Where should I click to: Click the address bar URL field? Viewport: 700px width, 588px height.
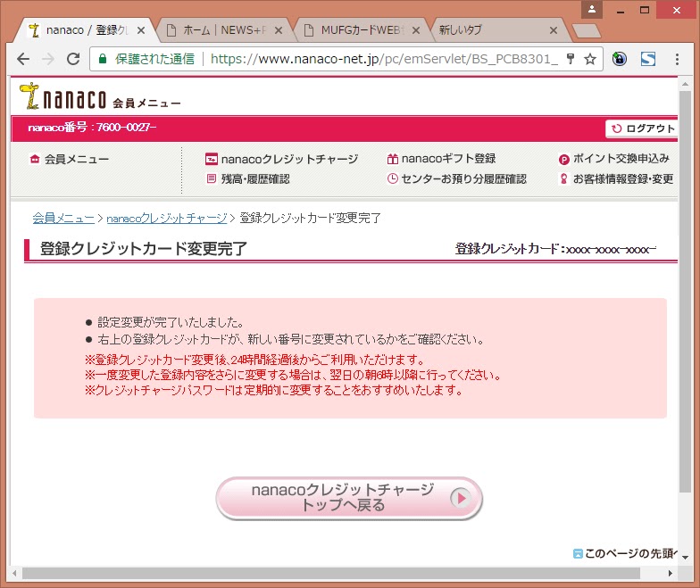[x=384, y=59]
